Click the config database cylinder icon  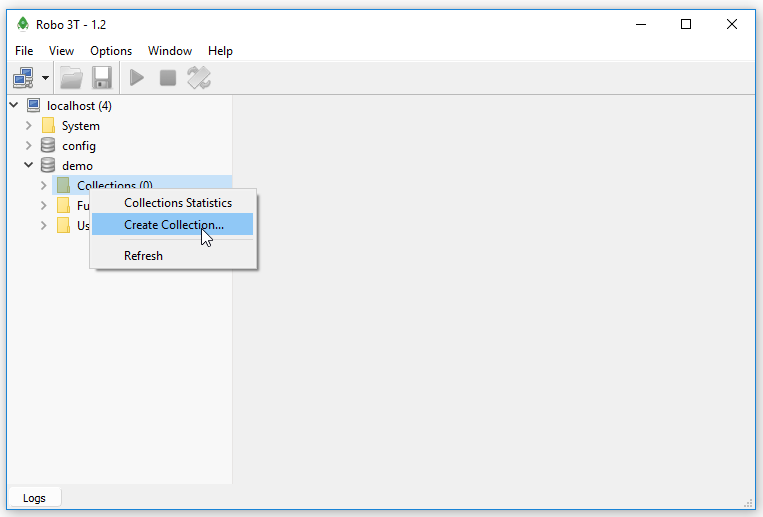pos(48,145)
